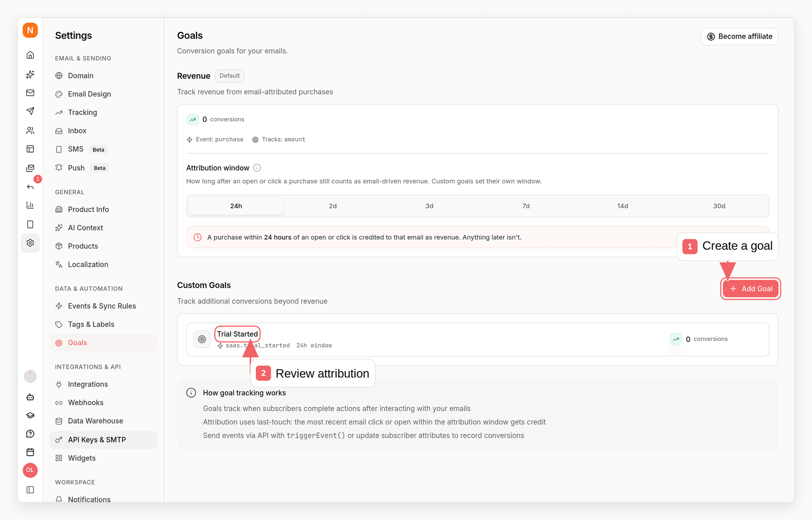Click the Revenue 0 conversions stat
The height and width of the screenshot is (520, 812).
(x=216, y=119)
